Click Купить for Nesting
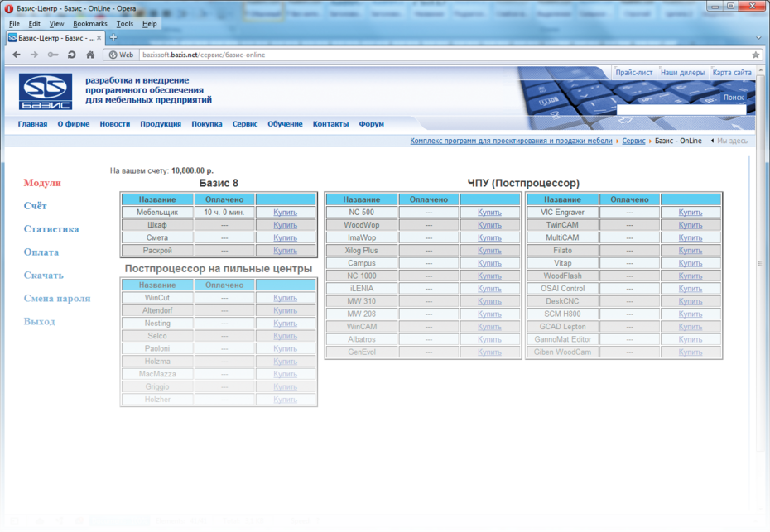 click(x=286, y=324)
